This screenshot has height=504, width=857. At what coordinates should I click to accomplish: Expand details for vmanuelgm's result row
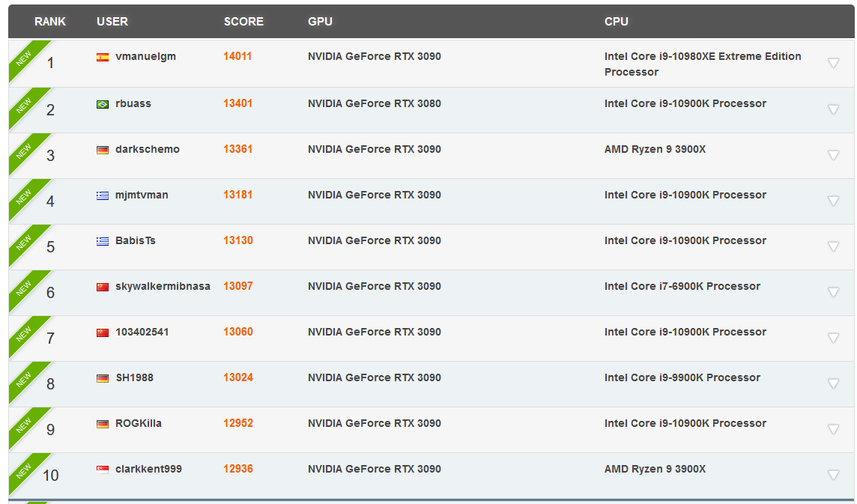[833, 63]
